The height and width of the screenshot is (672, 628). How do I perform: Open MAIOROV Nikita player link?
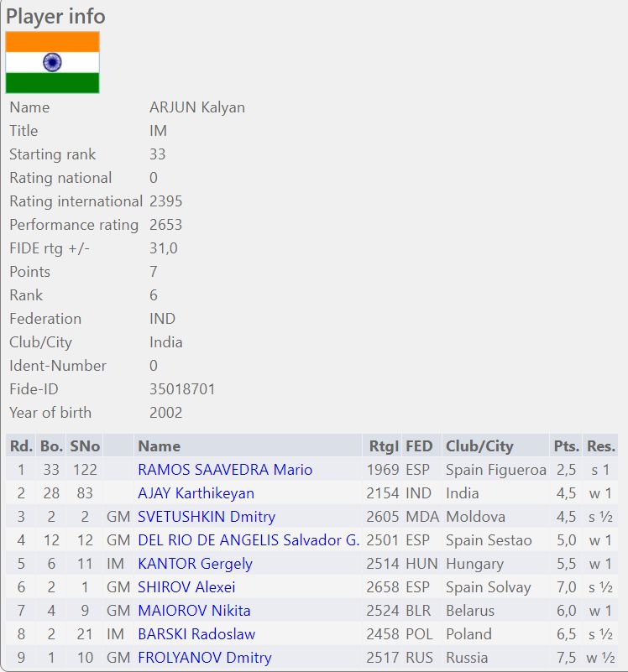click(194, 611)
